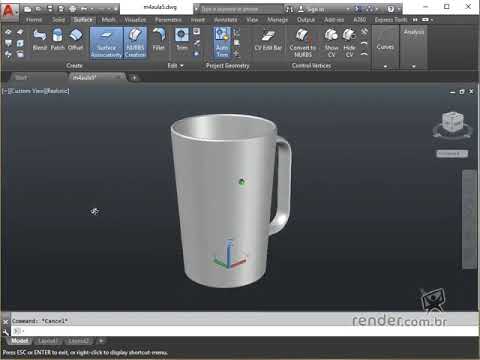480x360 pixels.
Task: Open the Parametric ribbon tab
Action: click(x=168, y=20)
